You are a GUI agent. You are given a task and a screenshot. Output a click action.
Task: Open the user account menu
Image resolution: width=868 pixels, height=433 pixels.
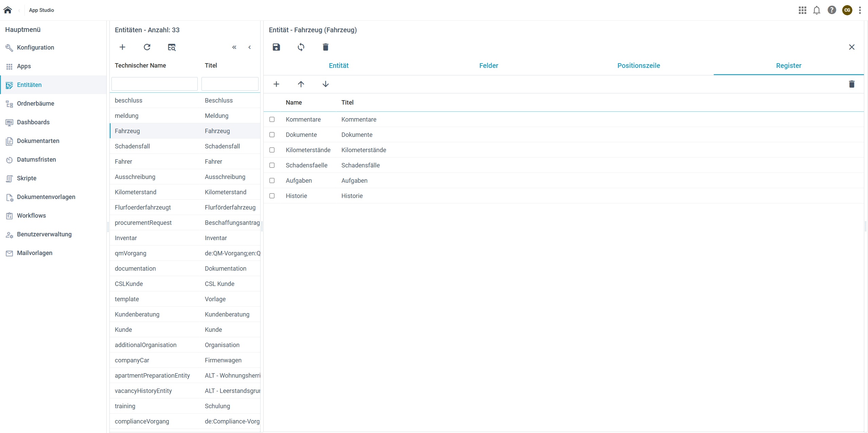tap(847, 10)
